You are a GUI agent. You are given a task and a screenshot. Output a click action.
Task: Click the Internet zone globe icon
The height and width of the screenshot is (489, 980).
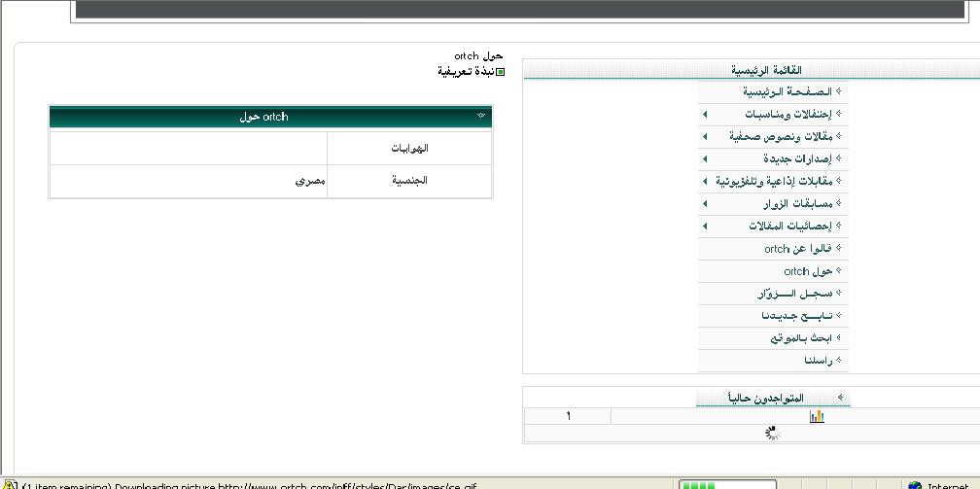pos(914,485)
